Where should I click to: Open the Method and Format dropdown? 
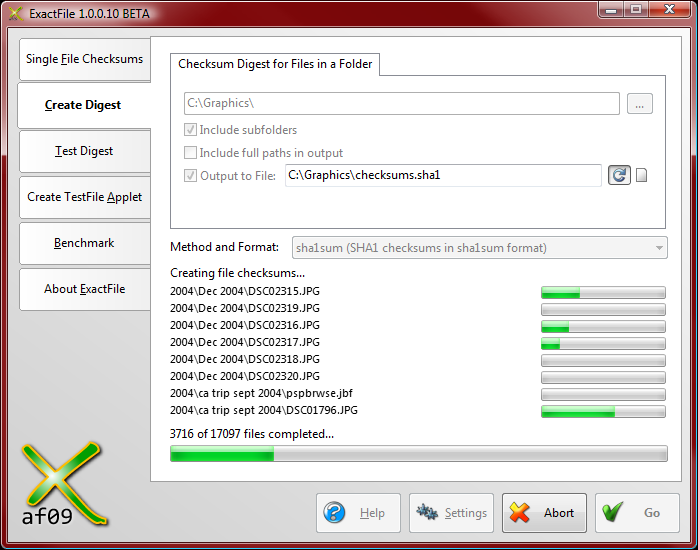[479, 248]
